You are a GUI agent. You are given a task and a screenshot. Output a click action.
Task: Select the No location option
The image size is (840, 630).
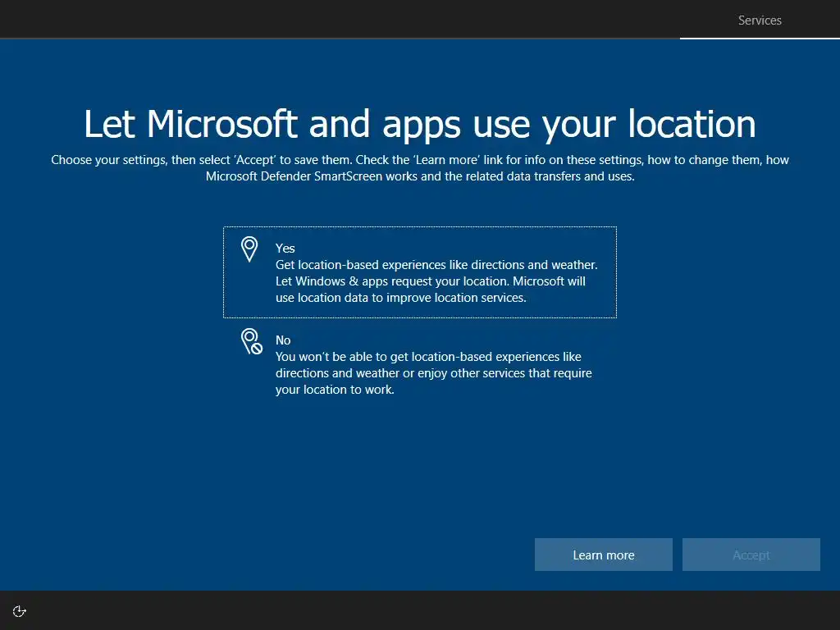[x=419, y=364]
